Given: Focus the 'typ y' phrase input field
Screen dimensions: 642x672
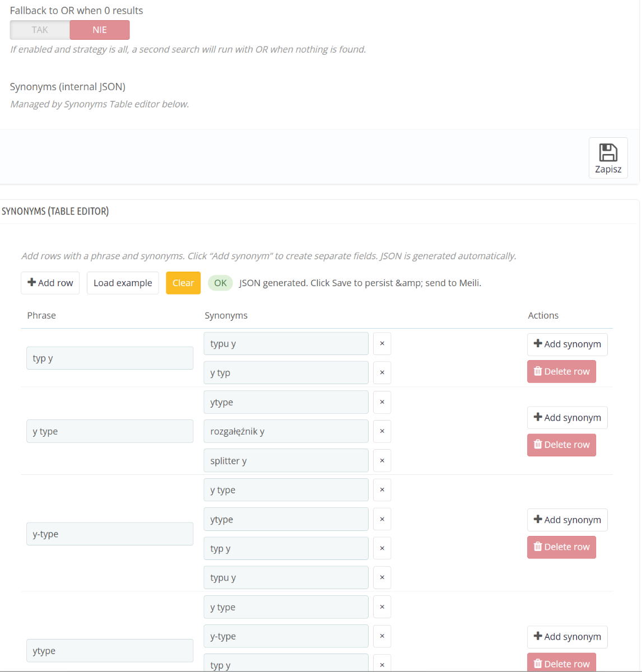Looking at the screenshot, I should pos(110,358).
